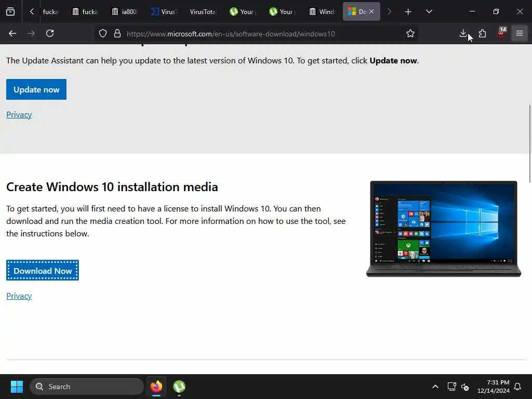The width and height of the screenshot is (532, 399).
Task: Open a new tab with the plus
Action: pos(408,12)
